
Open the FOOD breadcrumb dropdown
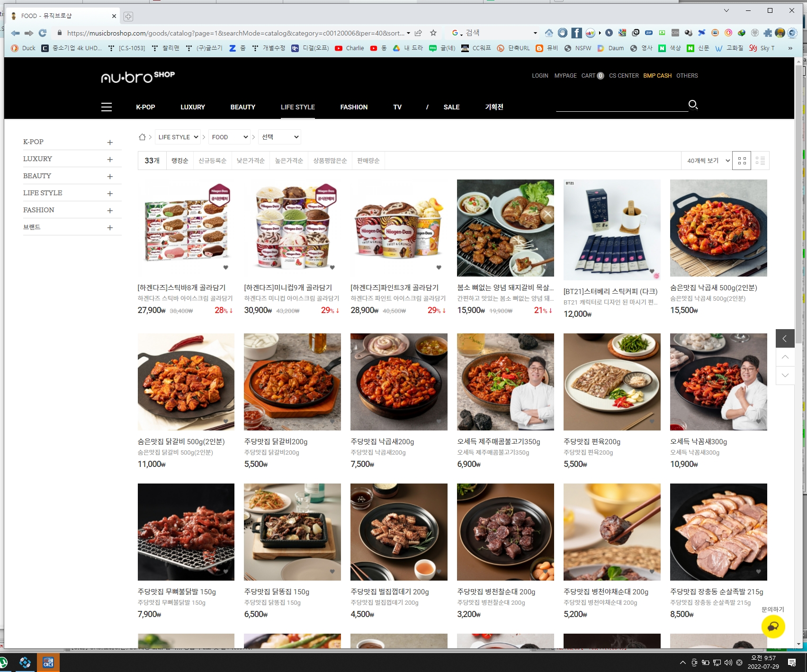point(229,137)
